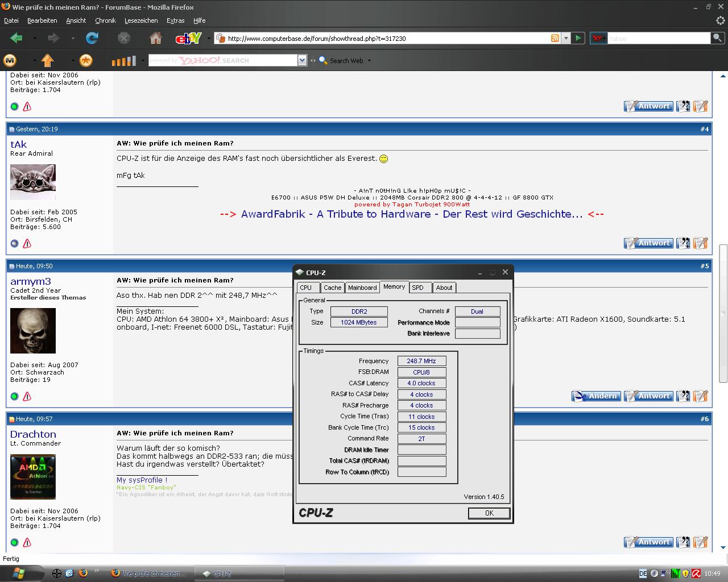Open the About tab in CPU-Z
The image size is (728, 582).
tap(444, 288)
